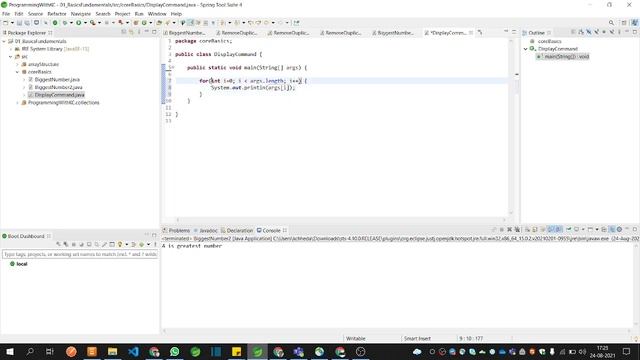Click Remove Launch icon in Console toolbar
The width and height of the screenshot is (640, 360).
pos(509,230)
